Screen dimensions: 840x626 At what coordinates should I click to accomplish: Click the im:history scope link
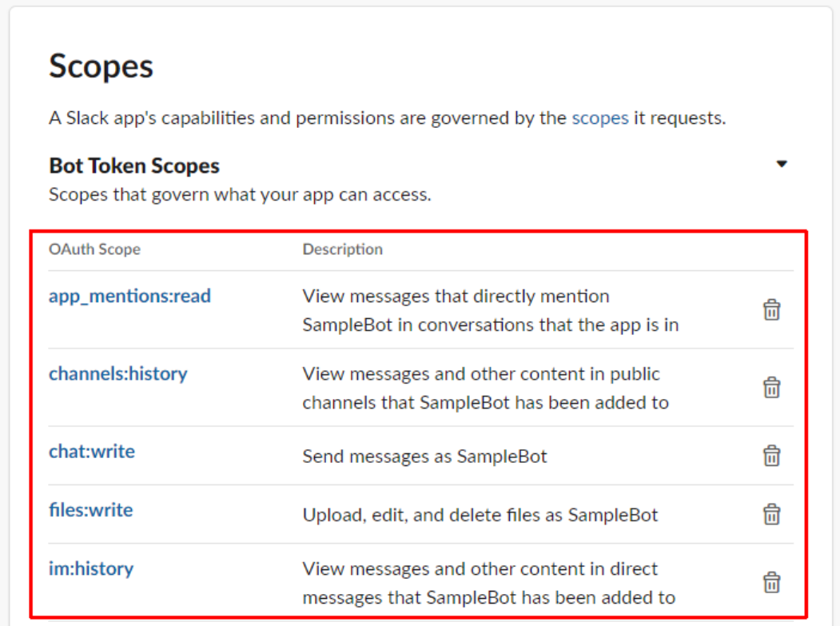click(90, 569)
